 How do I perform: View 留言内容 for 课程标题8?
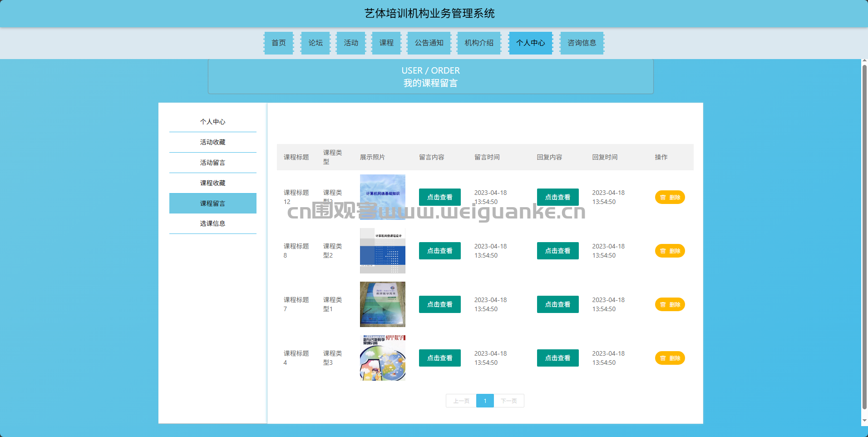click(x=440, y=251)
